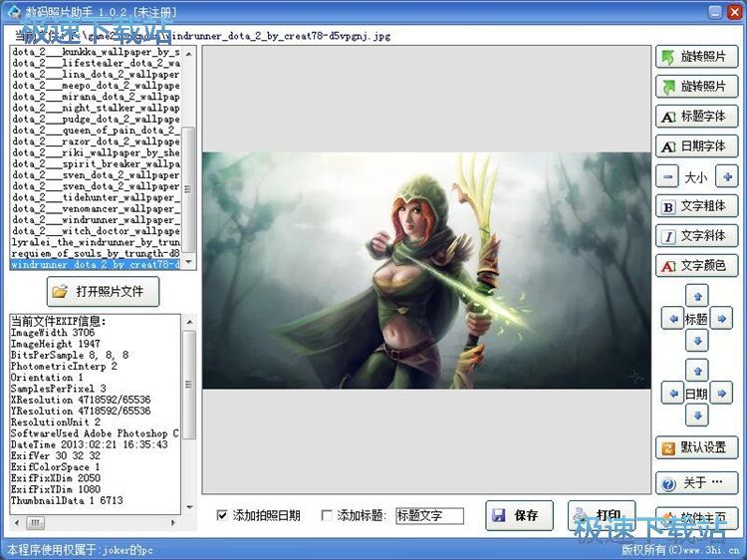Choose 文字颜色 text color
The width and height of the screenshot is (747, 560).
click(696, 265)
